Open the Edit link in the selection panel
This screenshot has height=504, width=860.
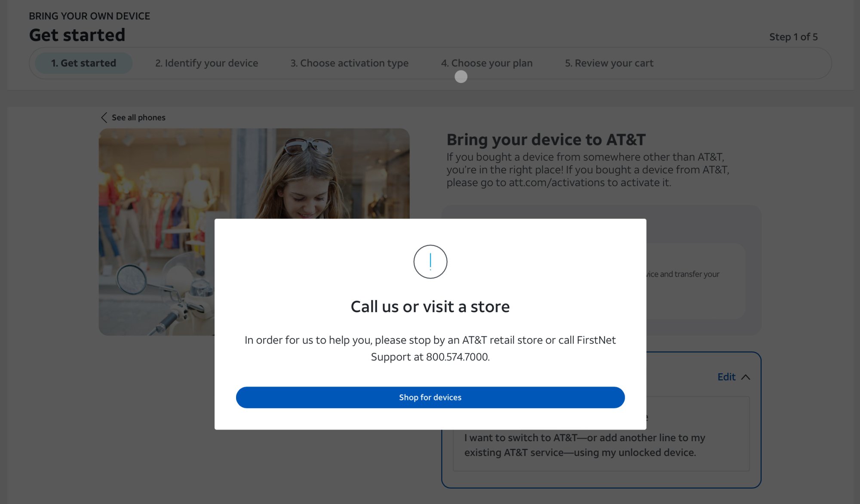(x=726, y=377)
